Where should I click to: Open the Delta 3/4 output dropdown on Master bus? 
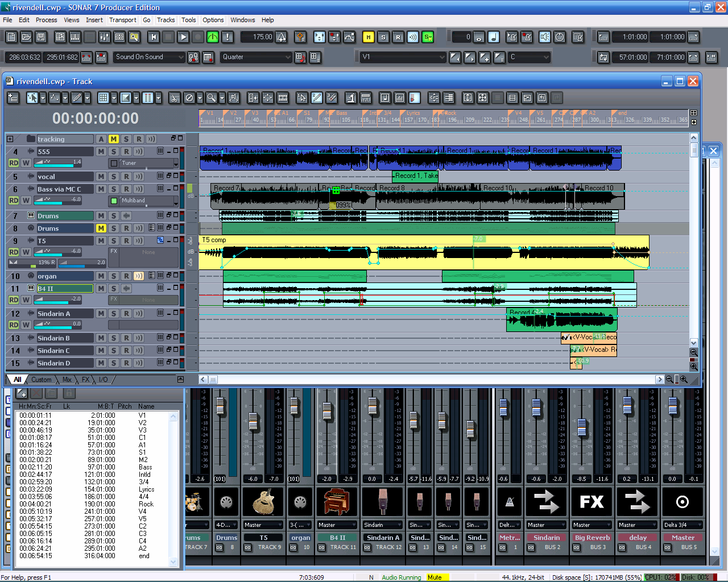coord(682,525)
